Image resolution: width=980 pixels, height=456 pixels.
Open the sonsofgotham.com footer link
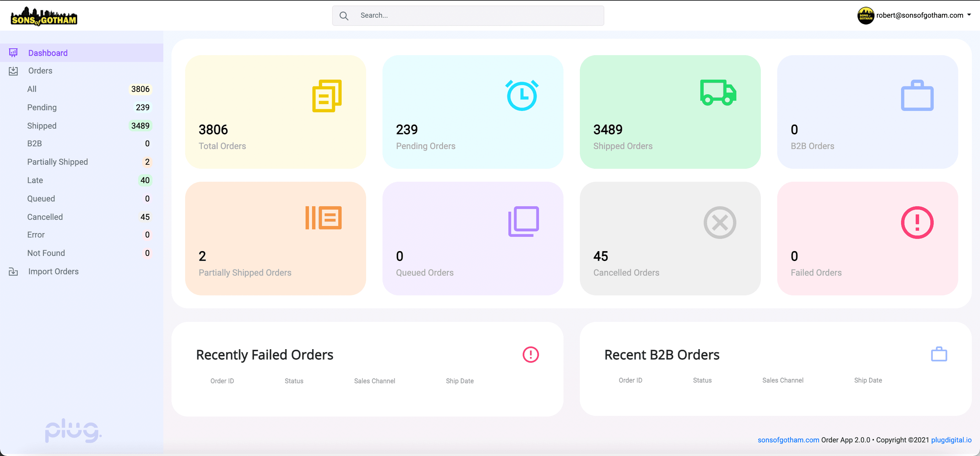(x=788, y=440)
